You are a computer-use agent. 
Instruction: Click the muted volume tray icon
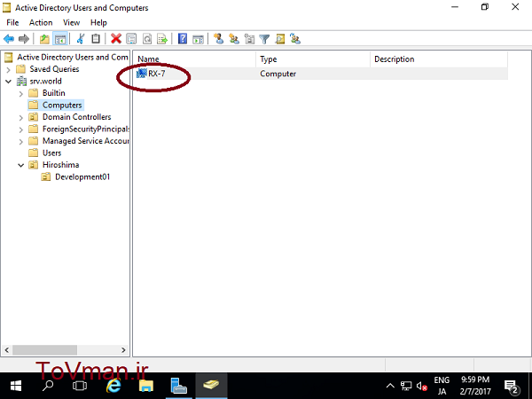click(x=422, y=386)
